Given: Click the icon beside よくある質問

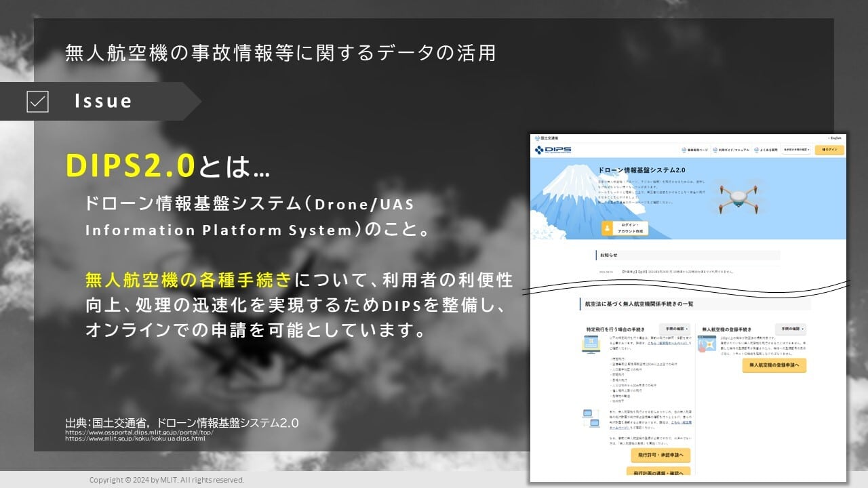Looking at the screenshot, I should tap(757, 150).
